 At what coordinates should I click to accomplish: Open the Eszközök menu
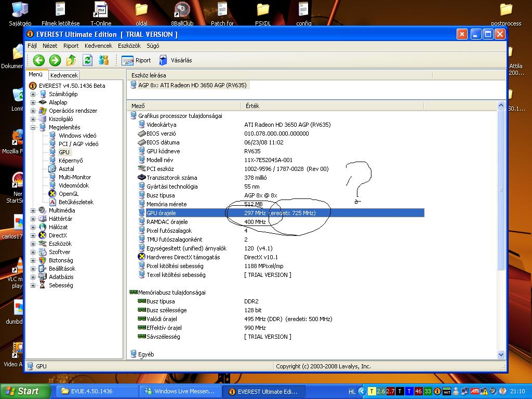(129, 46)
